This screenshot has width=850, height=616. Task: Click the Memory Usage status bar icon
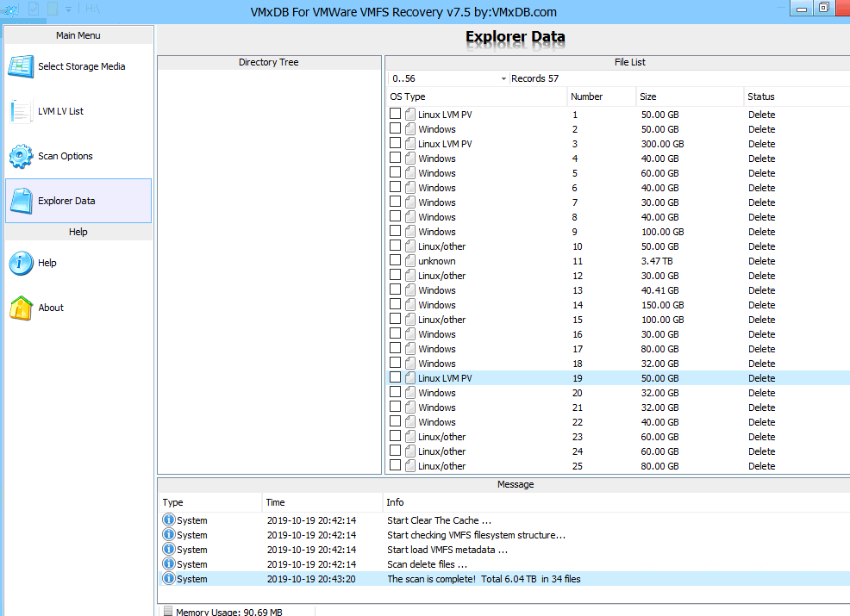168,612
